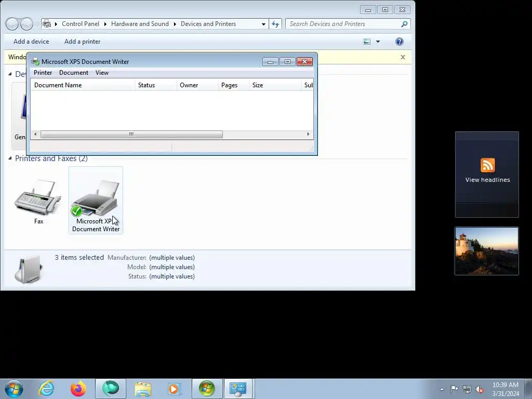
Task: Click Printers and Faxes (2) heading
Action: pos(51,158)
